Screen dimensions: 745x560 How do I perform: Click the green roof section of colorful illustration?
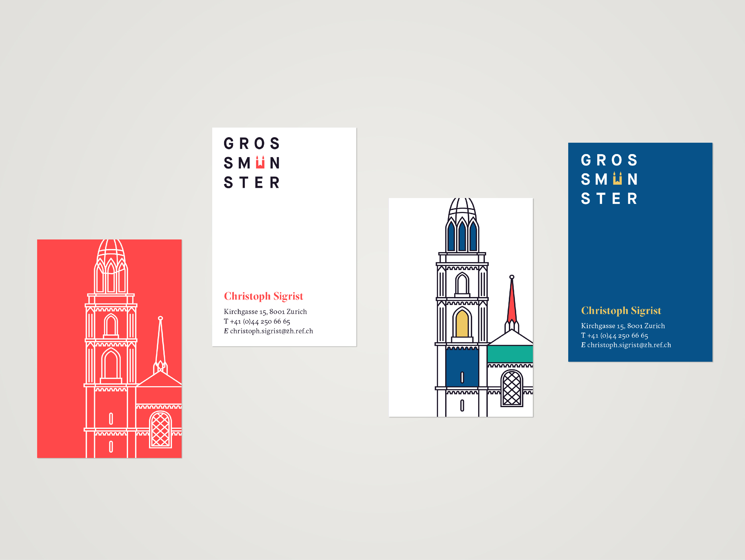(x=510, y=354)
